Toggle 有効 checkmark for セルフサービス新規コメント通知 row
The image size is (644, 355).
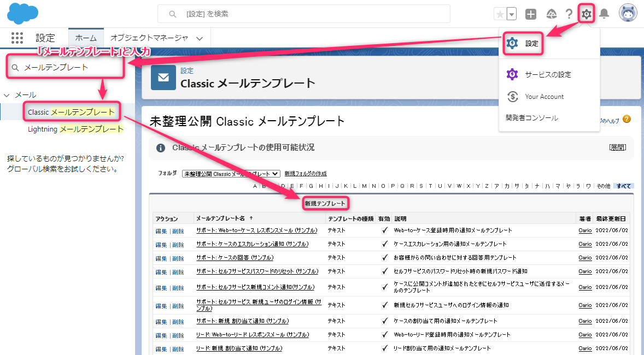[x=384, y=287]
